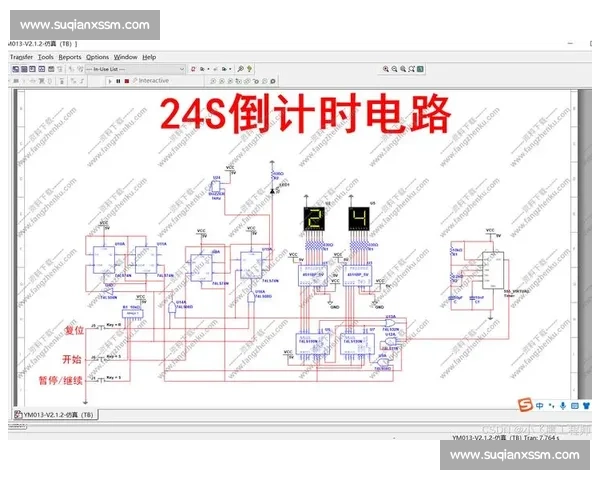Place a Current probe

click(222, 81)
